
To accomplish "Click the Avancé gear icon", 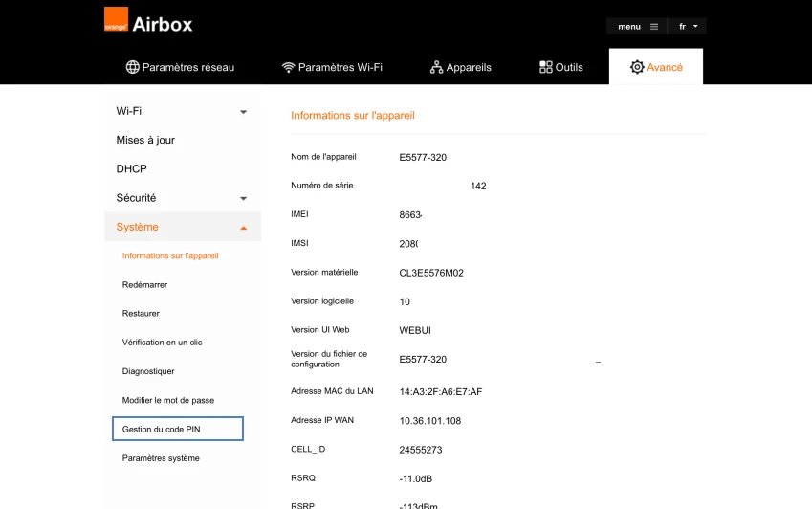I will pyautogui.click(x=637, y=67).
